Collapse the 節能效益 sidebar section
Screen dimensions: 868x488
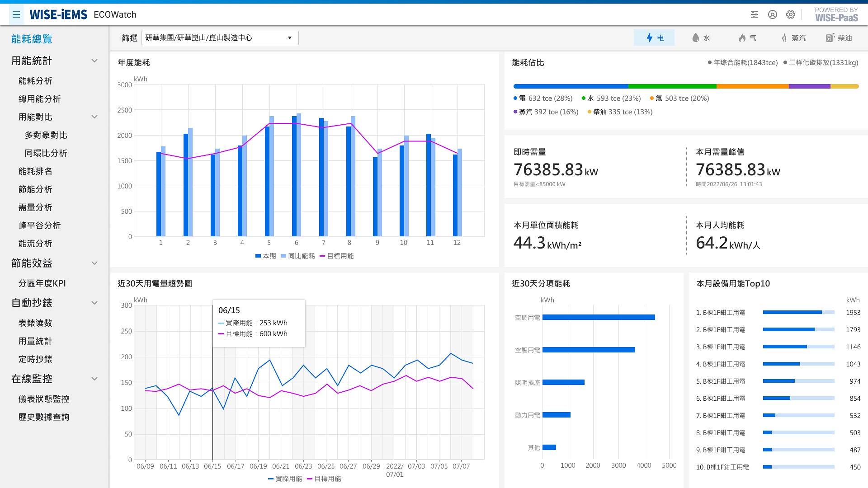click(94, 263)
